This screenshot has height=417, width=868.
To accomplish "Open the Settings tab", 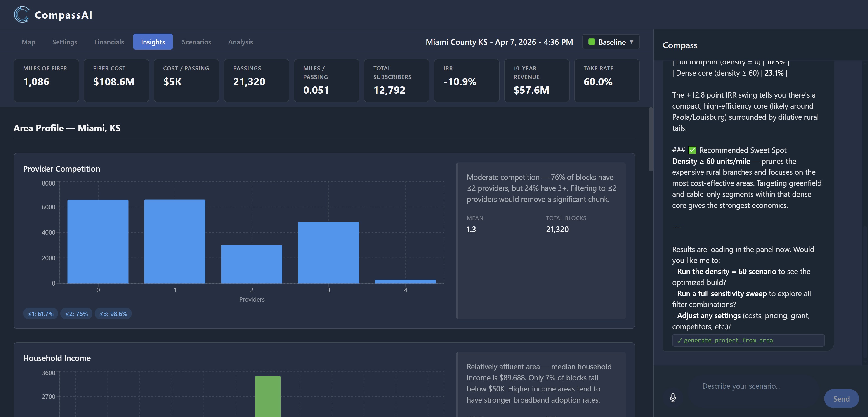I will pyautogui.click(x=65, y=42).
